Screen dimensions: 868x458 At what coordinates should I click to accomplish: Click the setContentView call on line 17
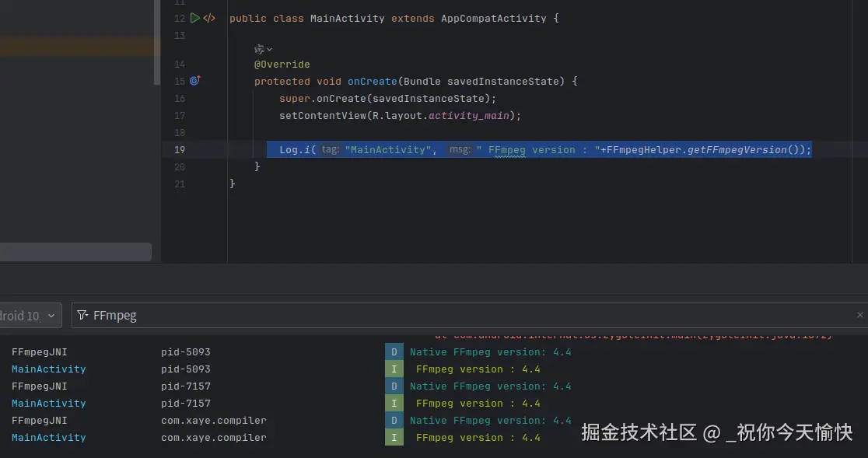[x=322, y=116]
